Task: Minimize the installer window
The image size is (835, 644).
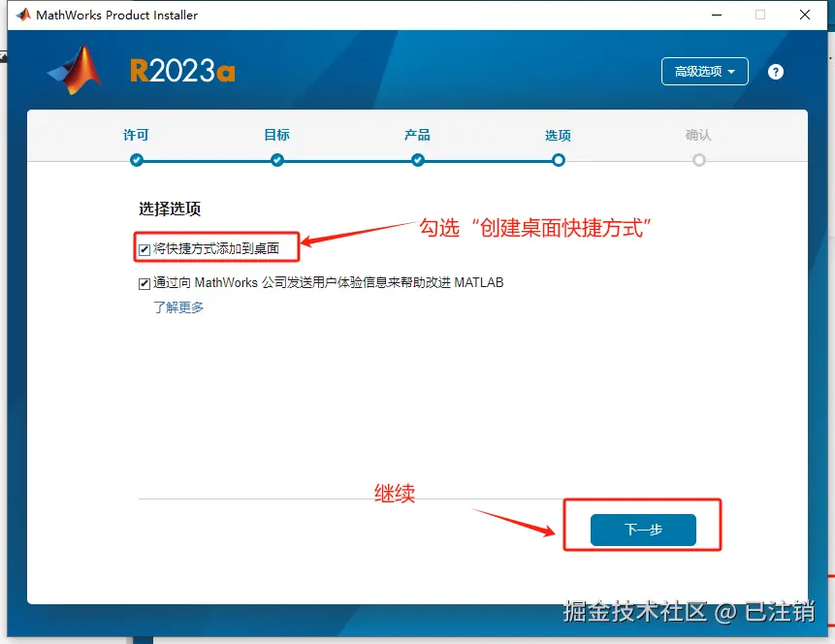Action: [717, 15]
